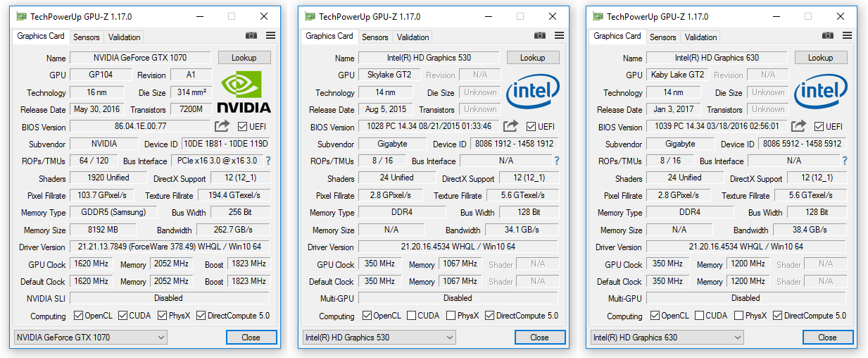
Task: Click bus interface question mark in HD Graphics 530 window
Action: (557, 161)
